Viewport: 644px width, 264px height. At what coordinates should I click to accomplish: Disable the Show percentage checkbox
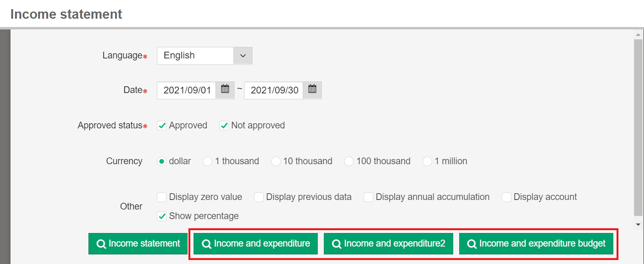(x=162, y=216)
